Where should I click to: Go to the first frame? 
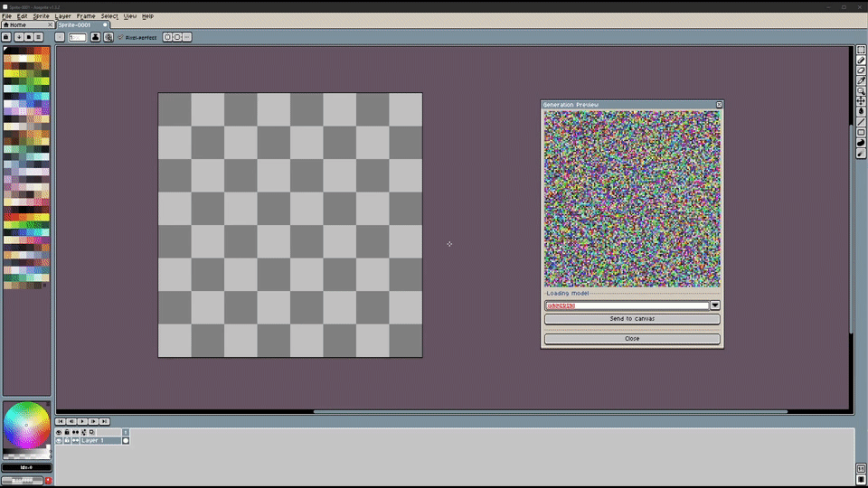[x=61, y=422]
